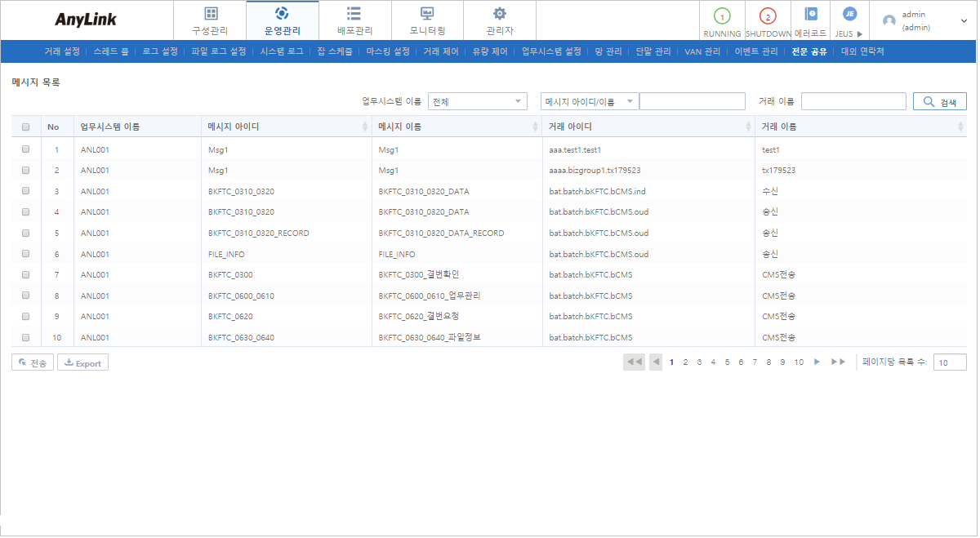Screen dimensions: 980x538
Task: Check the row 2 checkbox
Action: [x=26, y=171]
